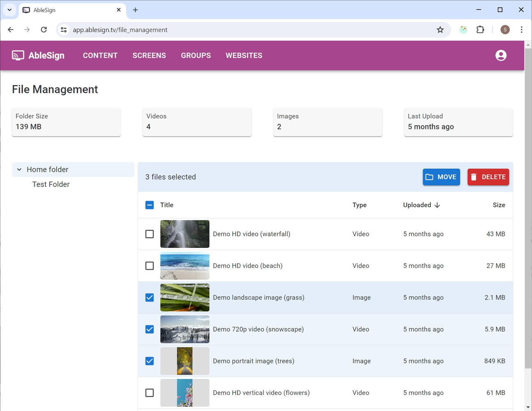This screenshot has width=532, height=411.
Task: Select the Demo HD video (waterfall) checkbox
Action: (149, 234)
